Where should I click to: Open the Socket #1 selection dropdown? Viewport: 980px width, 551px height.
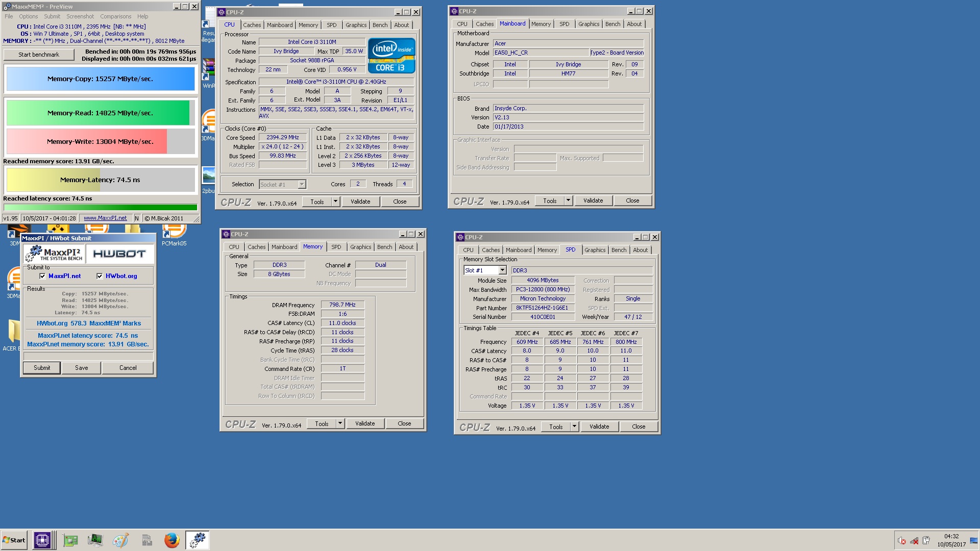302,184
